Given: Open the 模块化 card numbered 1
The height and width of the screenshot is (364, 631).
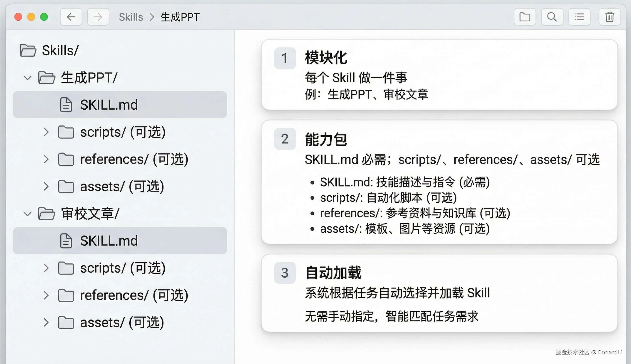Looking at the screenshot, I should (x=439, y=74).
